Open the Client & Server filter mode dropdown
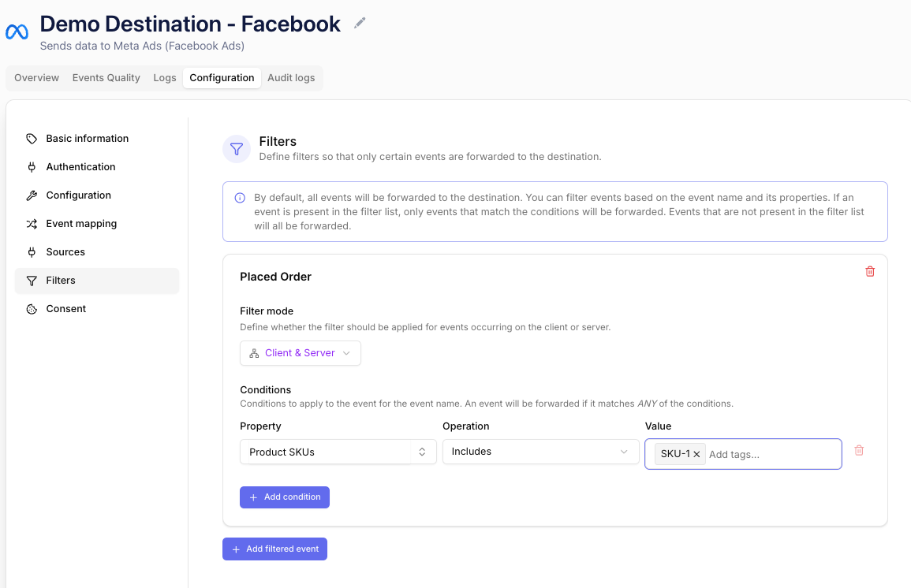Screen dimensions: 911x588 [x=301, y=353]
